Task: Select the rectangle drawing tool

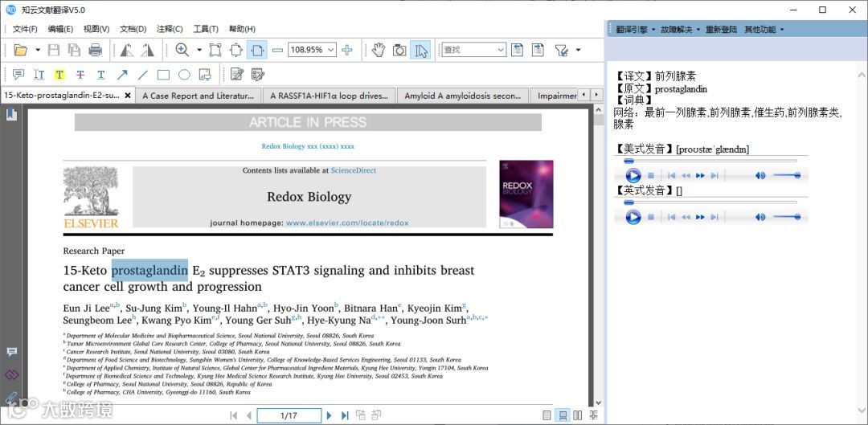Action: coord(163,74)
